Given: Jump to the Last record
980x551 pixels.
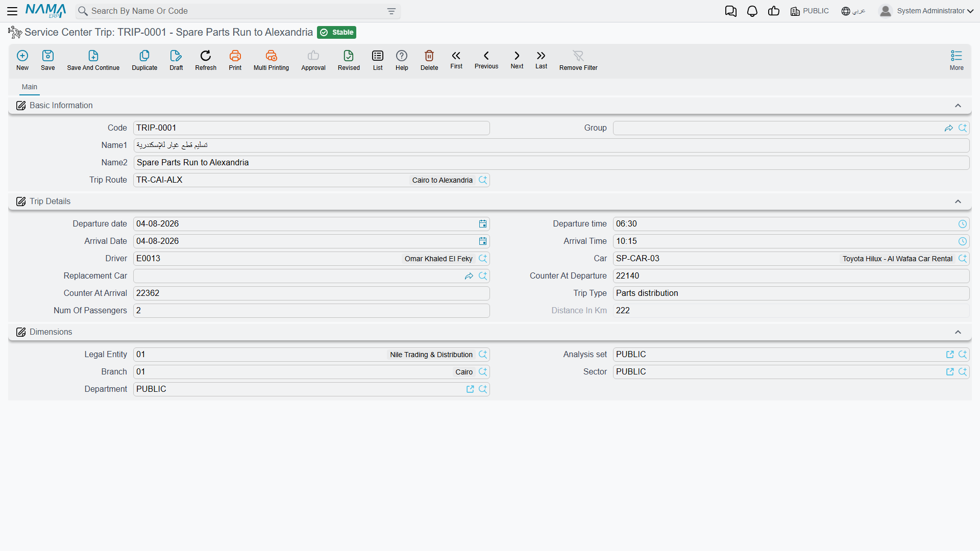Looking at the screenshot, I should [x=541, y=60].
